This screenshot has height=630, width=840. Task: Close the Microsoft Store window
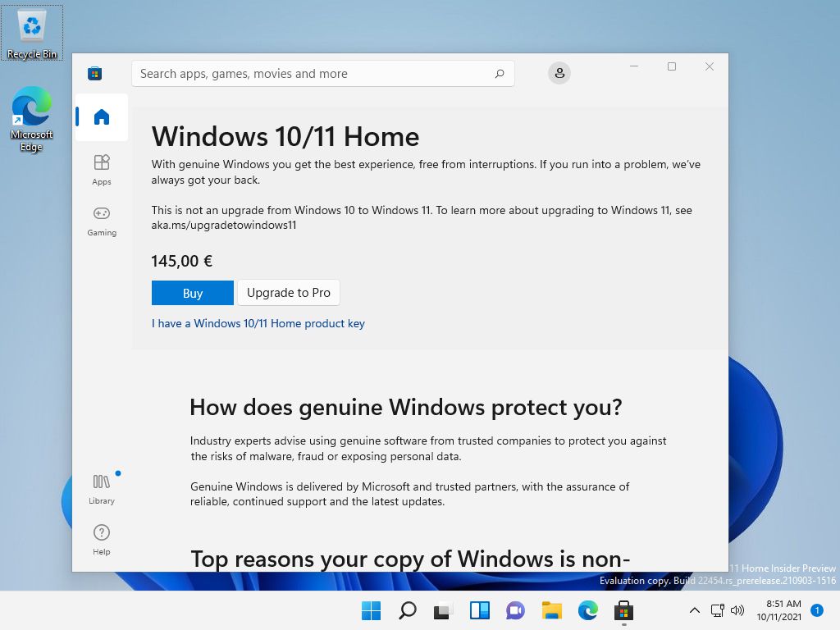[x=710, y=66]
